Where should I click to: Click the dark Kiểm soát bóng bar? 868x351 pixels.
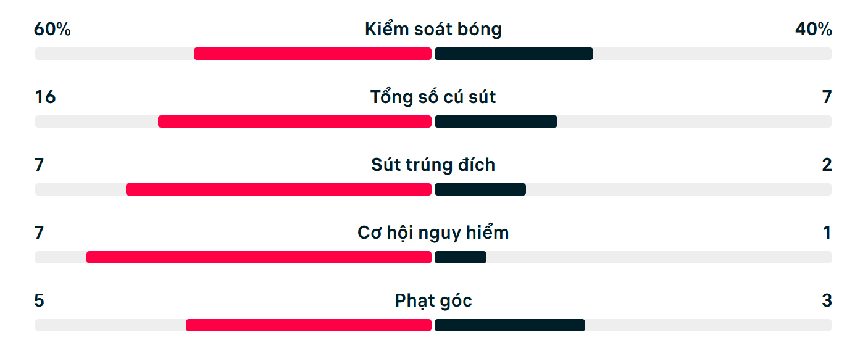click(x=514, y=54)
